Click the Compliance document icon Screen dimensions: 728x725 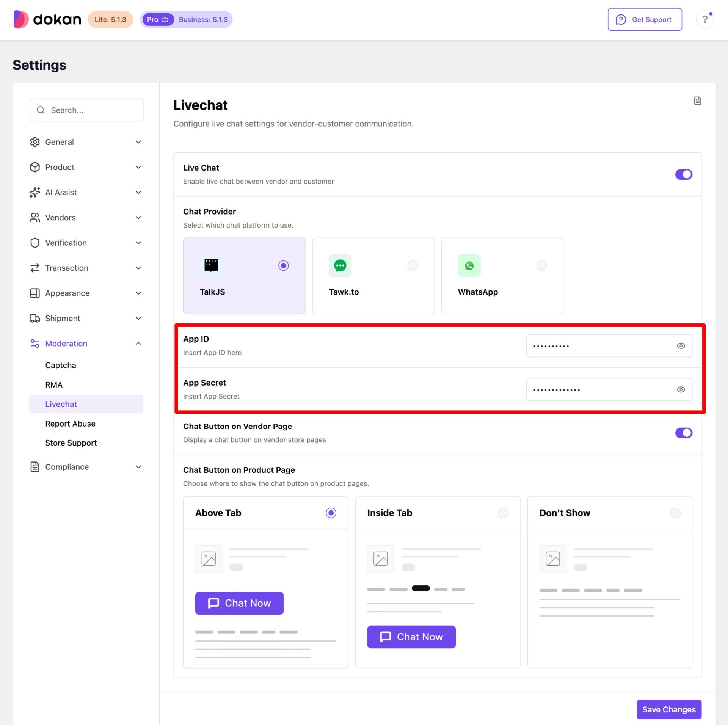[x=35, y=467]
